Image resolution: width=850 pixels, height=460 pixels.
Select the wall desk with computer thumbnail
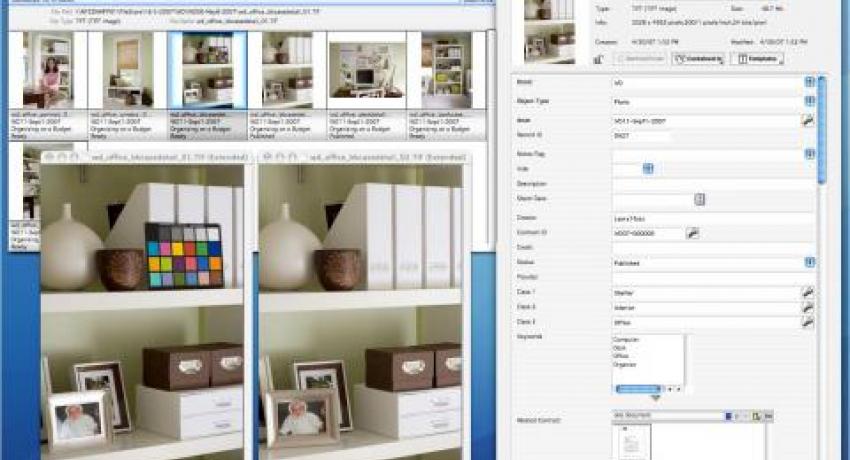[x=366, y=70]
